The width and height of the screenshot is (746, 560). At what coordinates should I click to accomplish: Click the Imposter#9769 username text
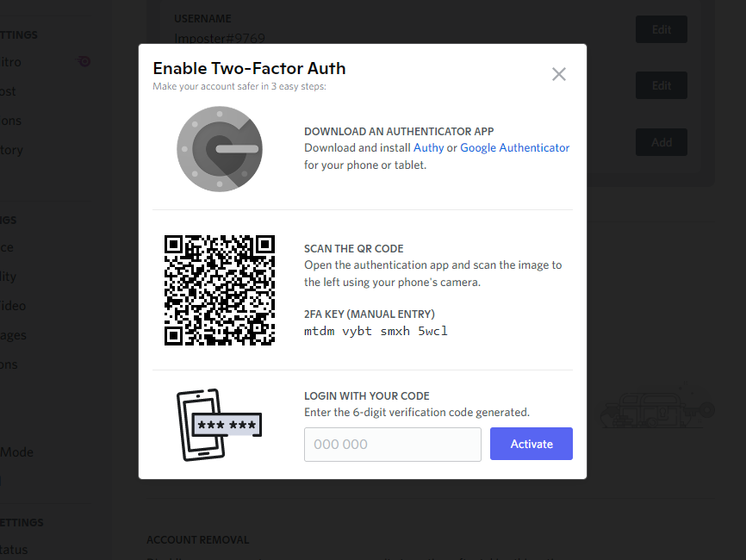point(220,38)
